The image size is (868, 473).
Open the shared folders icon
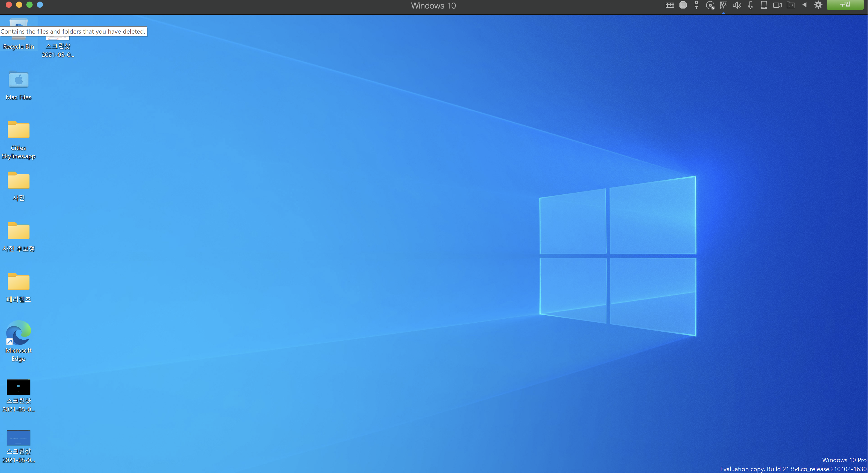pyautogui.click(x=791, y=5)
